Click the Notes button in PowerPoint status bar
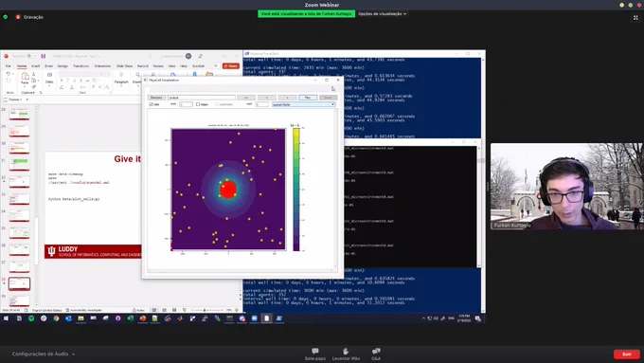Screen dimensions: 644x363 [x=138, y=310]
